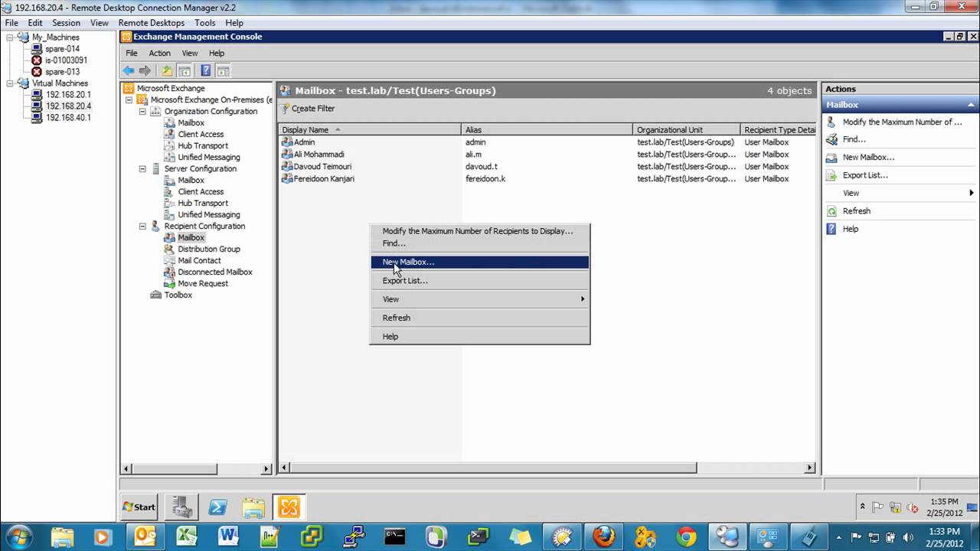Click the back arrow in console toolbar
This screenshot has width=980, height=551.
point(128,70)
